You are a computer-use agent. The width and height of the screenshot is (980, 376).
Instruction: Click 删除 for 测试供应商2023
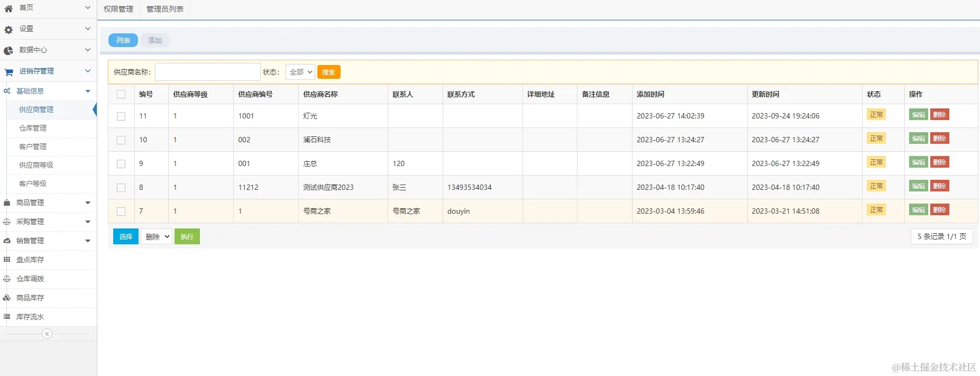pyautogui.click(x=940, y=186)
